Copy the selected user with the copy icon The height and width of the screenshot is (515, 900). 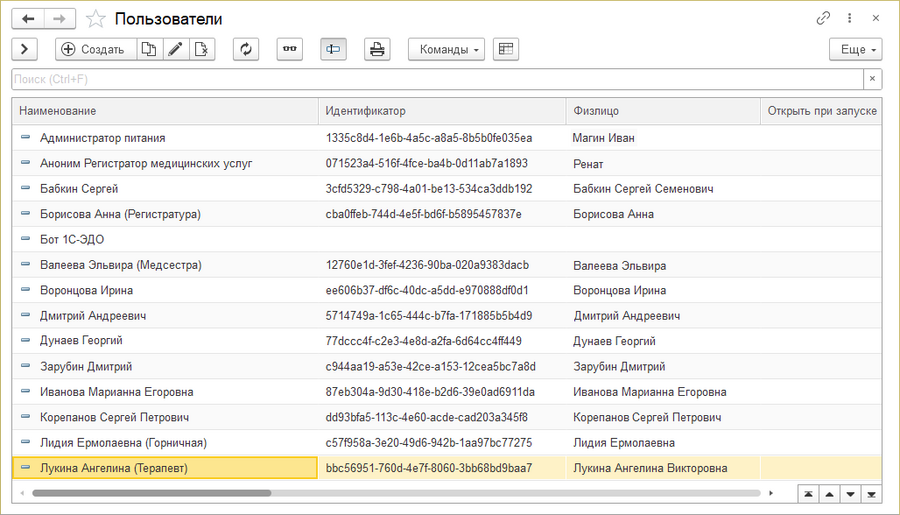coord(149,49)
